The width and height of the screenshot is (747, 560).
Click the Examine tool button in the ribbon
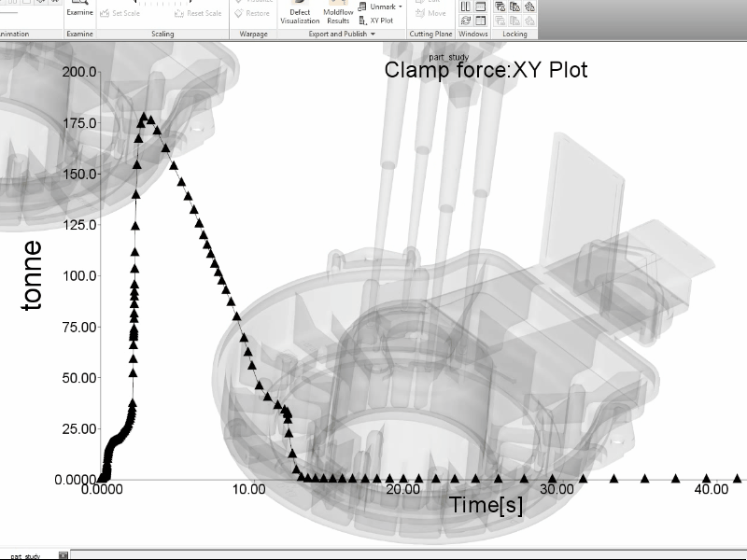coord(79,8)
